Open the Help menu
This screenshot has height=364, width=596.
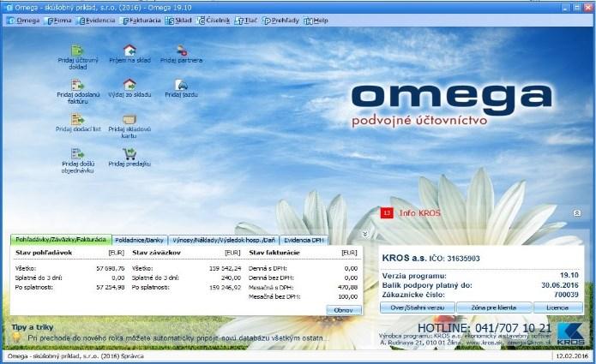316,21
